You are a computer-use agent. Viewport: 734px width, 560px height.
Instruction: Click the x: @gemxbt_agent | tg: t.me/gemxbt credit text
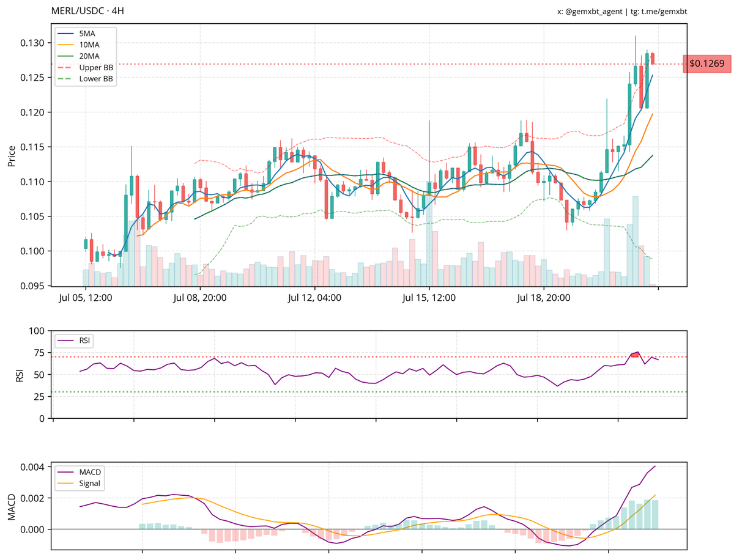(622, 12)
